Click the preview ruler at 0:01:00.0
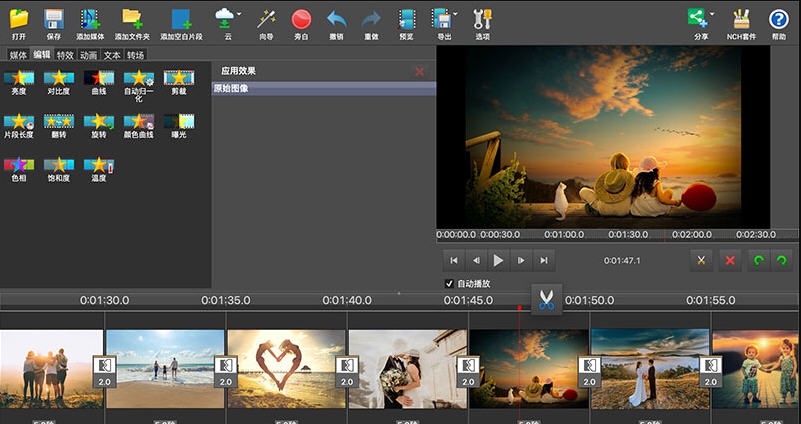This screenshot has height=424, width=801. pyautogui.click(x=564, y=234)
